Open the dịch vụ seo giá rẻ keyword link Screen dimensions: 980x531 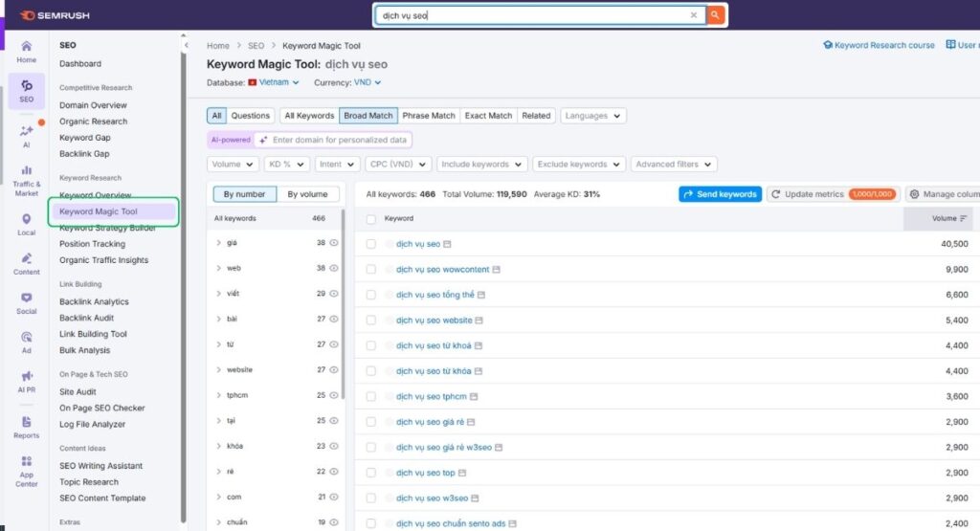pos(430,422)
